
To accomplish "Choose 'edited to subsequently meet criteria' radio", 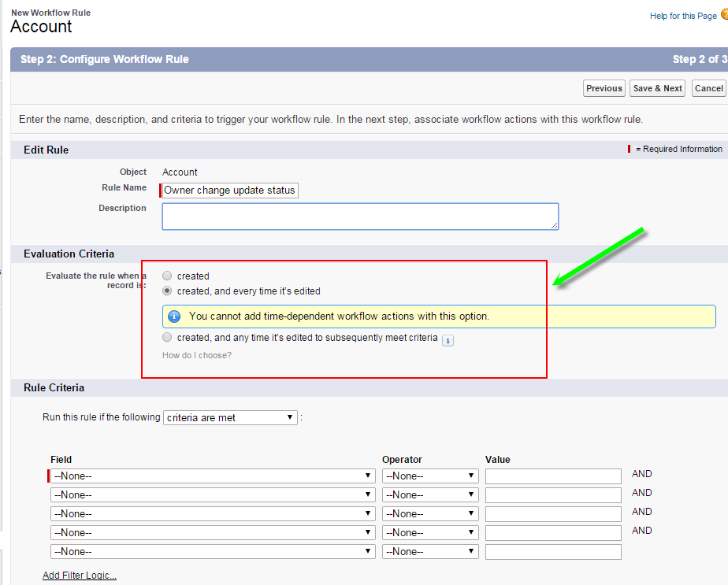I will tap(166, 338).
